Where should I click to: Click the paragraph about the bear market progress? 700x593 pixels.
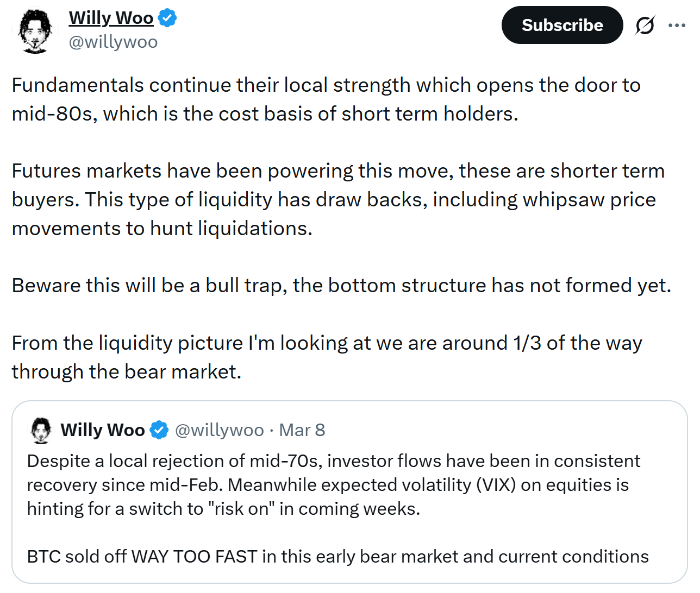[x=326, y=357]
